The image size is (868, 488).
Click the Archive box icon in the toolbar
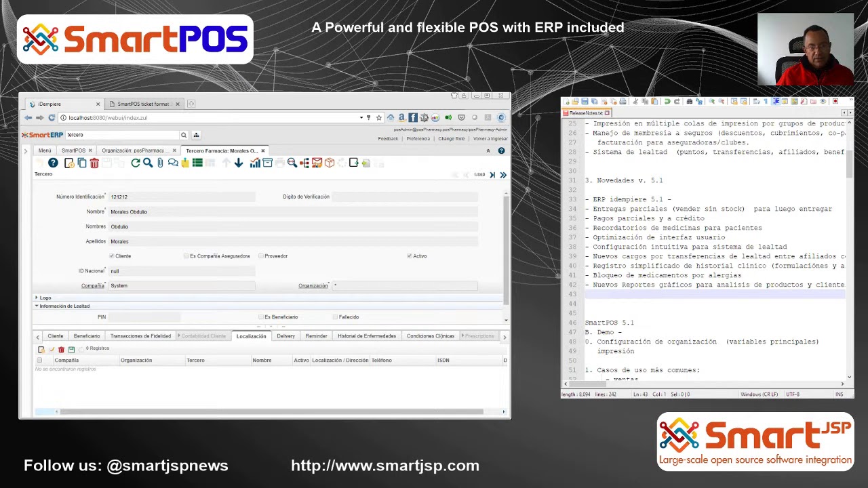[267, 163]
